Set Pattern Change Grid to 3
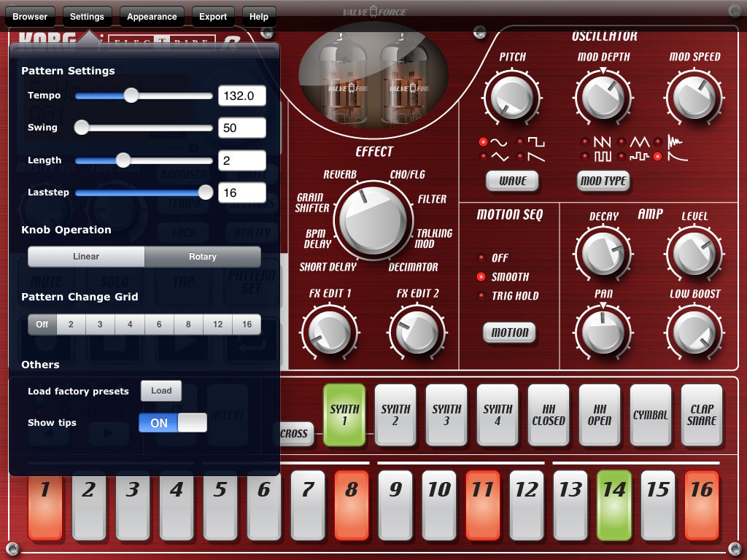Viewport: 747px width, 560px height. click(x=100, y=324)
